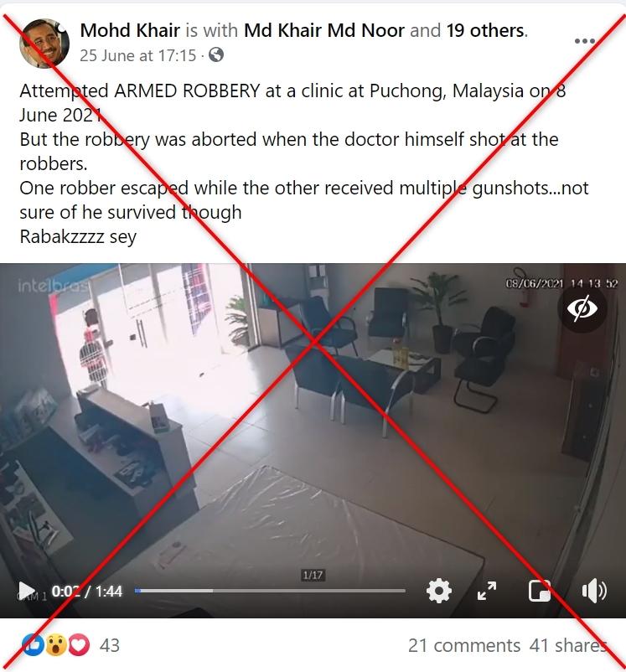This screenshot has height=672, width=626.
Task: Open Mohd Khair's profile picture
Action: 44,43
